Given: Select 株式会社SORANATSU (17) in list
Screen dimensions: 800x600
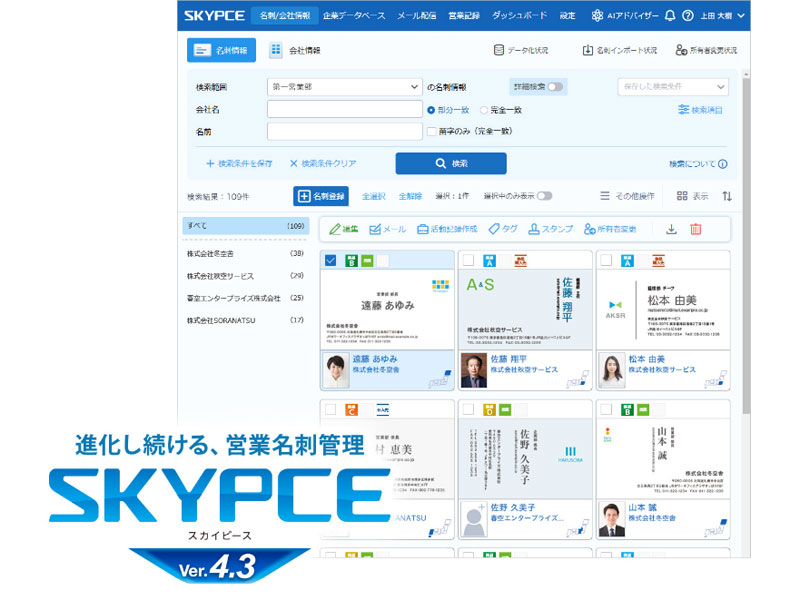Looking at the screenshot, I should 246,320.
